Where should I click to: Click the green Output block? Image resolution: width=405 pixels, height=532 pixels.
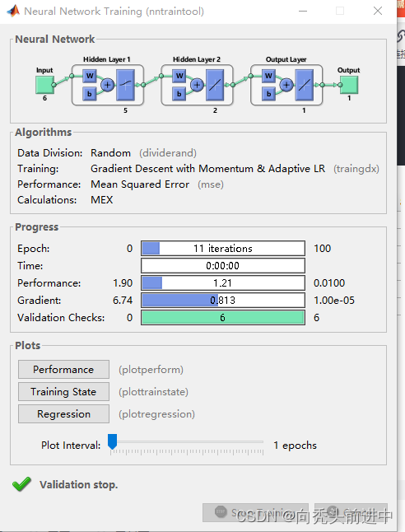(x=349, y=85)
